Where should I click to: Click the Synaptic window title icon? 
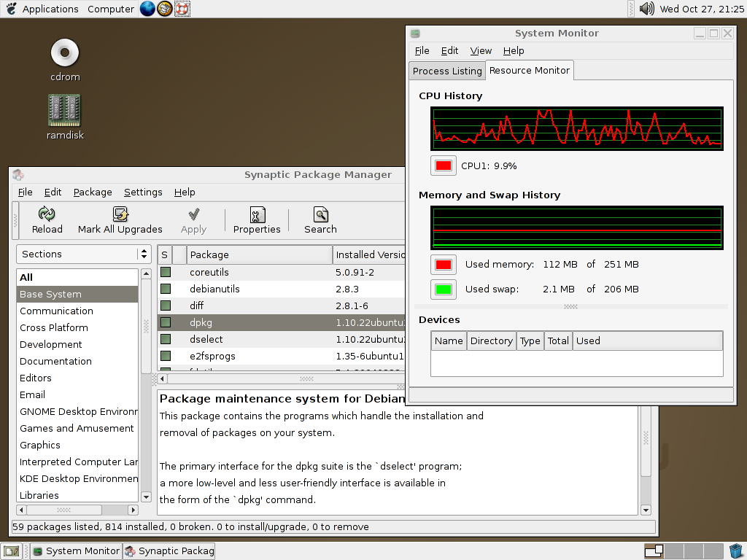(x=18, y=175)
